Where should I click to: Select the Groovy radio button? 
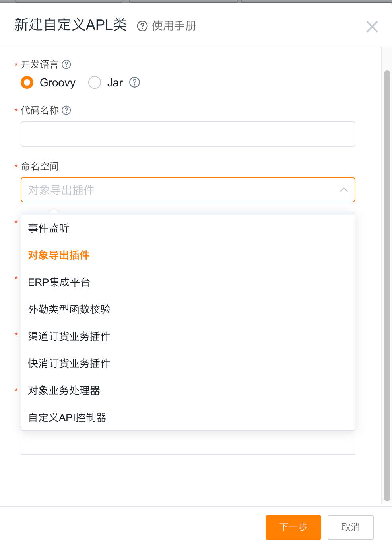click(27, 82)
